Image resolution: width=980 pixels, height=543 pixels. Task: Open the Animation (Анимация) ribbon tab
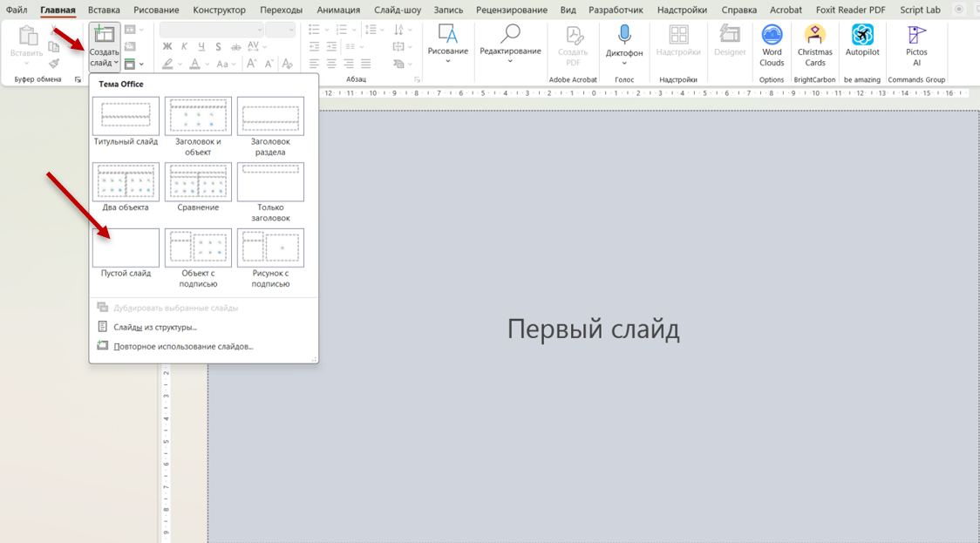[337, 10]
